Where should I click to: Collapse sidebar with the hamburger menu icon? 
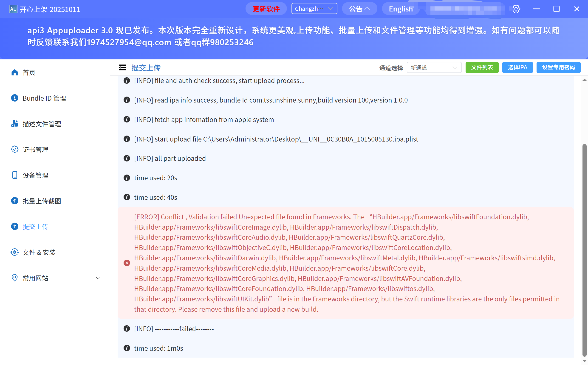tap(122, 67)
